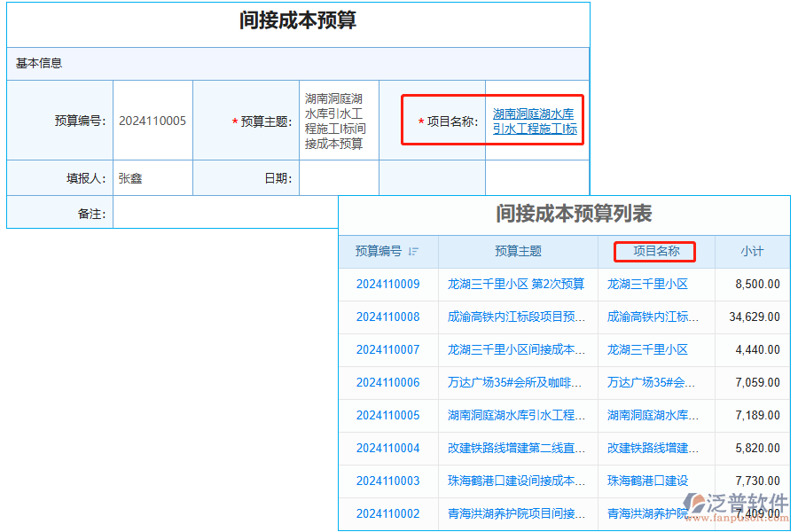Viewport: 798px width, 532px height.
Task: Open budget record 2024110005
Action: 388,415
